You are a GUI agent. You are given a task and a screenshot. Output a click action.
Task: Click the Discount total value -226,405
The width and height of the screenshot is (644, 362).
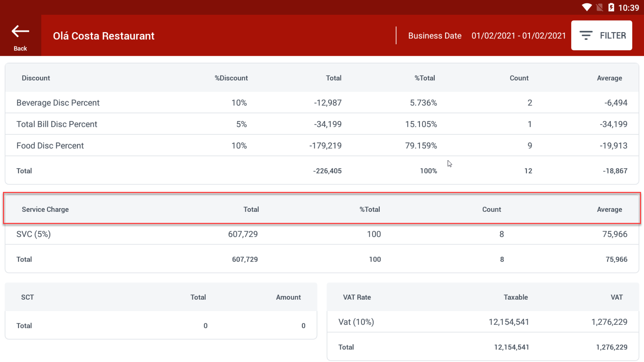(327, 171)
